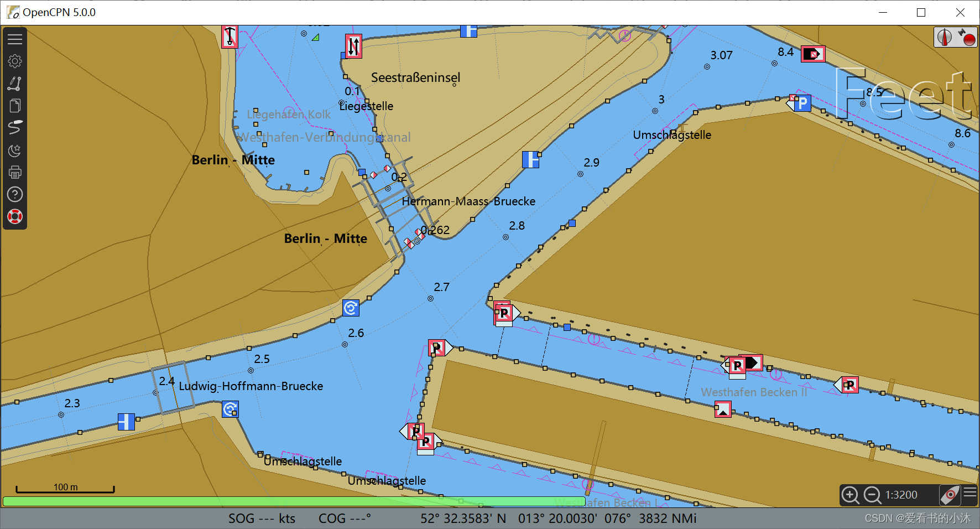This screenshot has width=980, height=529.
Task: Click the 100 m scale bar
Action: click(x=65, y=488)
